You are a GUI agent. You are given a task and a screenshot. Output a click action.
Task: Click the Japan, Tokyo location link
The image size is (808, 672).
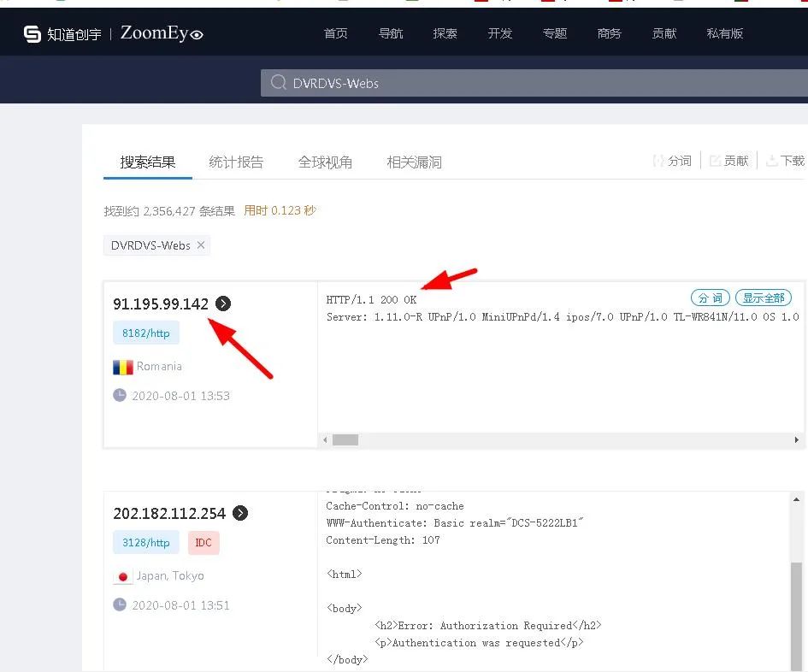(170, 575)
